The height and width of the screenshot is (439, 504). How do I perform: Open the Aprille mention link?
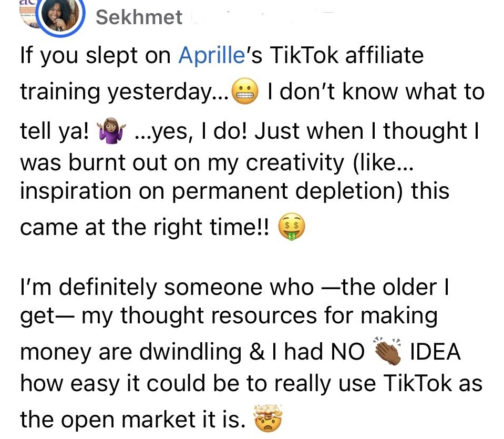[212, 55]
